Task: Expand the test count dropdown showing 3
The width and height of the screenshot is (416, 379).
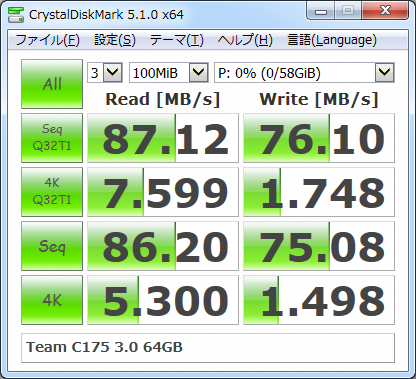Action: [x=105, y=73]
